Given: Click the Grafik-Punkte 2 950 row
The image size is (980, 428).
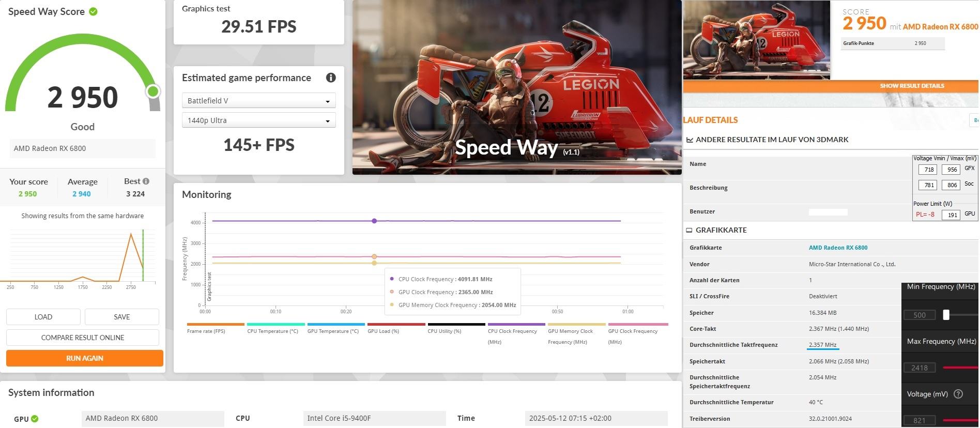Looking at the screenshot, I should (x=893, y=43).
